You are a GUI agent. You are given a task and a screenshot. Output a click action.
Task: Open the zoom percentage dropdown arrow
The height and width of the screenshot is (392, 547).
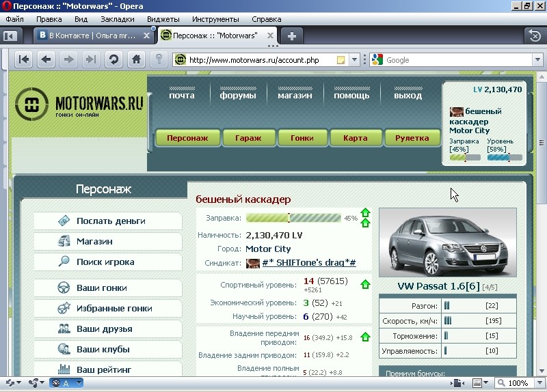539,383
